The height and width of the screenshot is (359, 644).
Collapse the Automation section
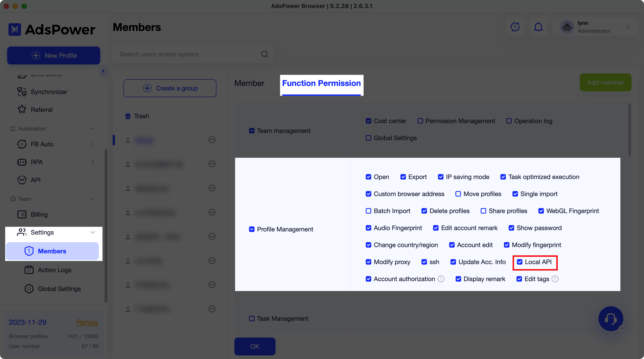point(93,129)
